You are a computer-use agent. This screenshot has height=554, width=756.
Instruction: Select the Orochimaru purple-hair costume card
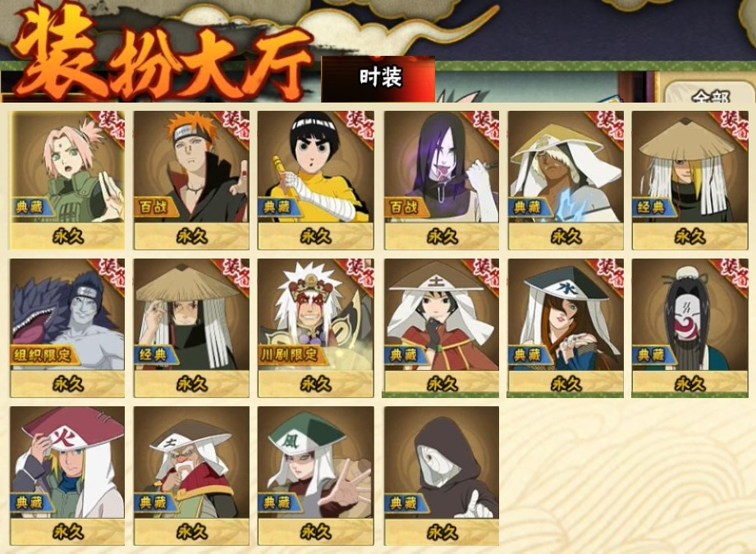pos(441,180)
